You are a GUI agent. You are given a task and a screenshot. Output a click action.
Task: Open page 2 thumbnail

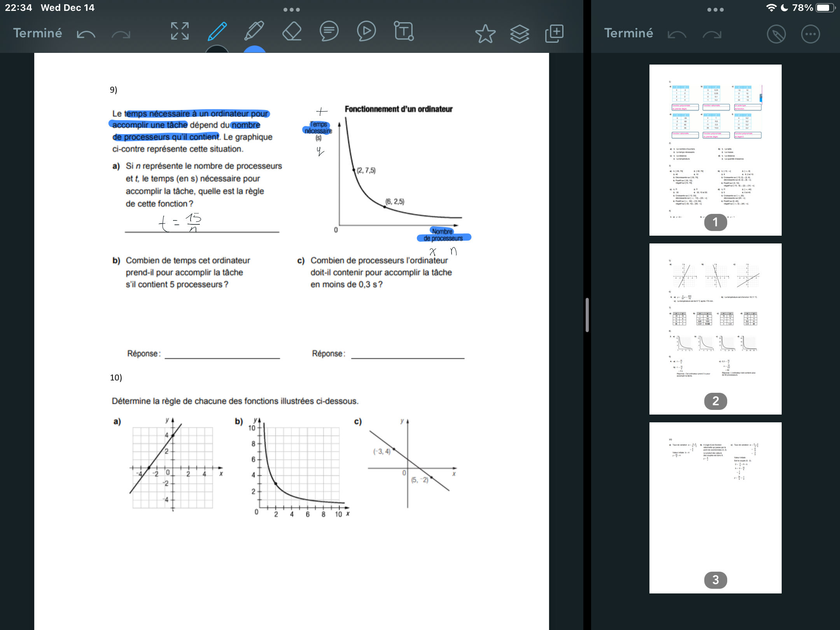[715, 329]
